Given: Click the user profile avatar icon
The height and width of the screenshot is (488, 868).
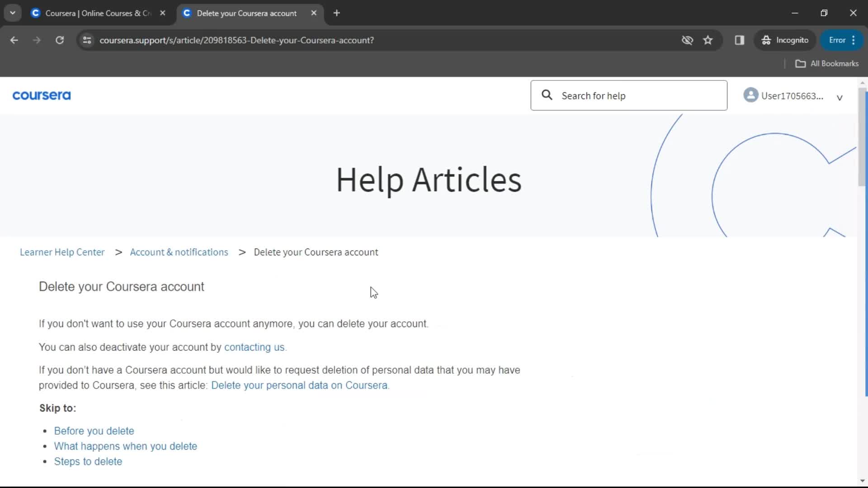Looking at the screenshot, I should coord(750,95).
